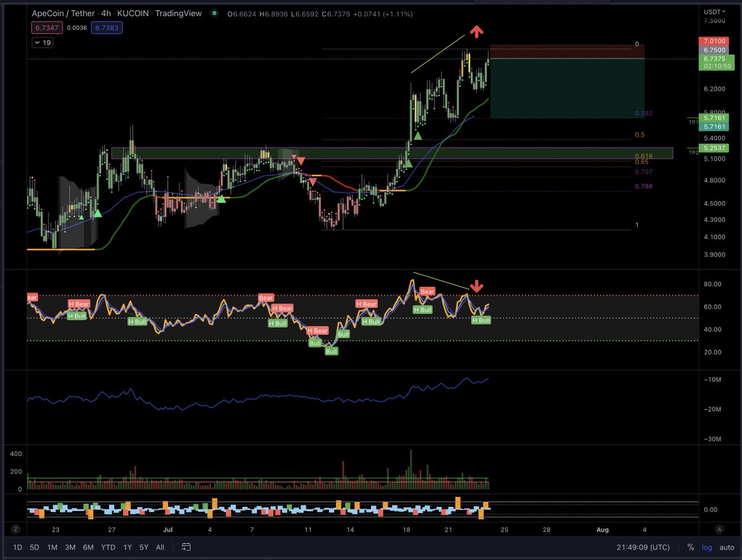
Task: Click the circled A icon at bottom right
Action: coord(719,530)
